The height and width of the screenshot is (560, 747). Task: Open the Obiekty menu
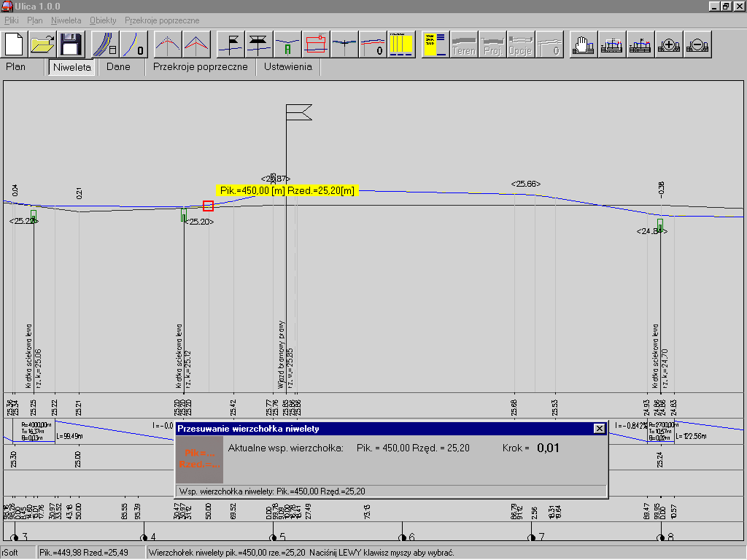(x=103, y=20)
